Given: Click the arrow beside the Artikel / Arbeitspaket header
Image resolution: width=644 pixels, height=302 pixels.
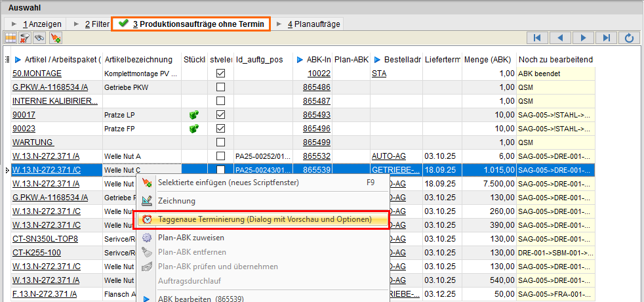Looking at the screenshot, I should point(18,60).
